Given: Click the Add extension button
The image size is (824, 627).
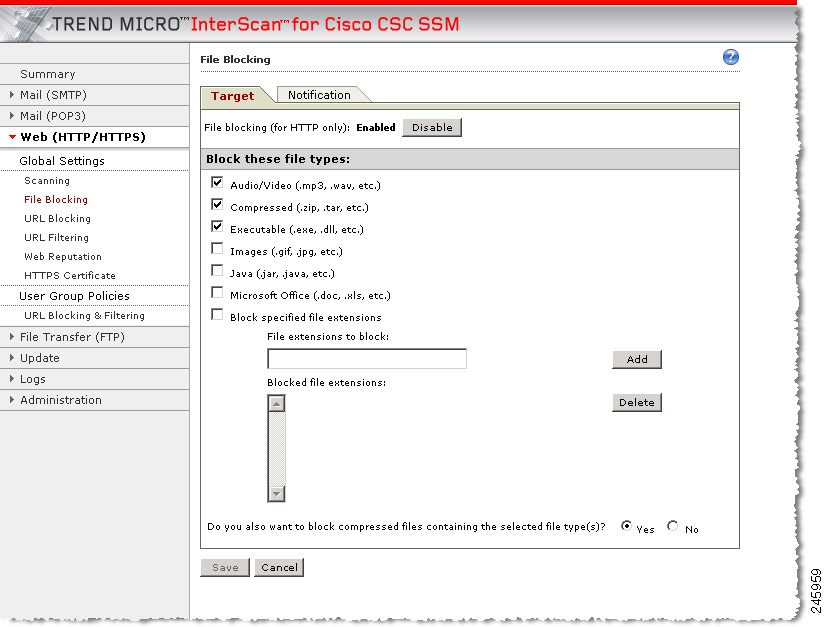Looking at the screenshot, I should tap(636, 359).
